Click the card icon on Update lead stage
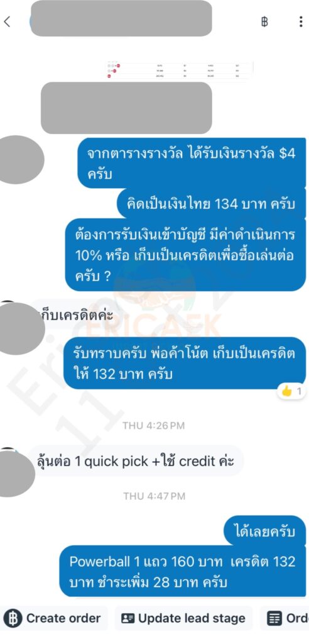The image size is (309, 644). pyautogui.click(x=128, y=618)
